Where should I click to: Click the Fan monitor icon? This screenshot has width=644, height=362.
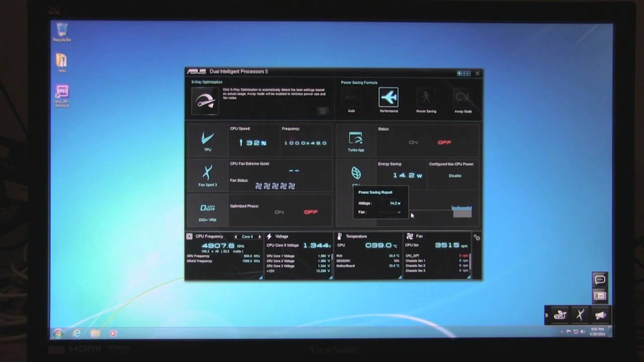click(410, 236)
